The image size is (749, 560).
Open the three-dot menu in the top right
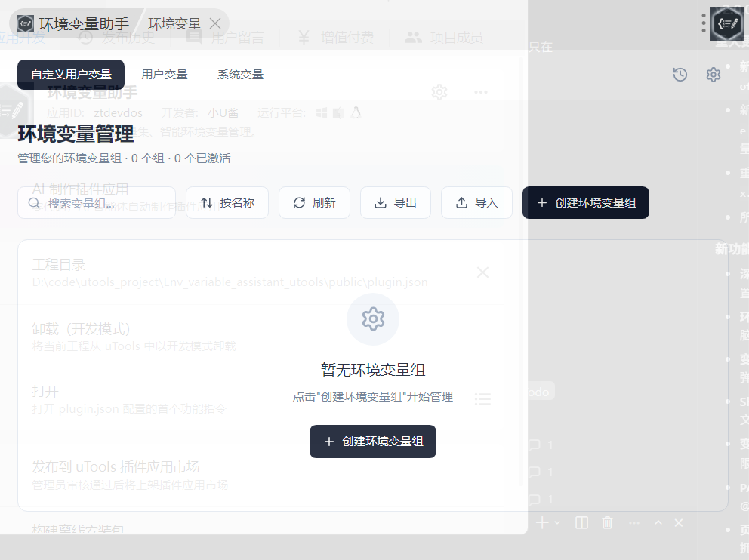pos(704,23)
